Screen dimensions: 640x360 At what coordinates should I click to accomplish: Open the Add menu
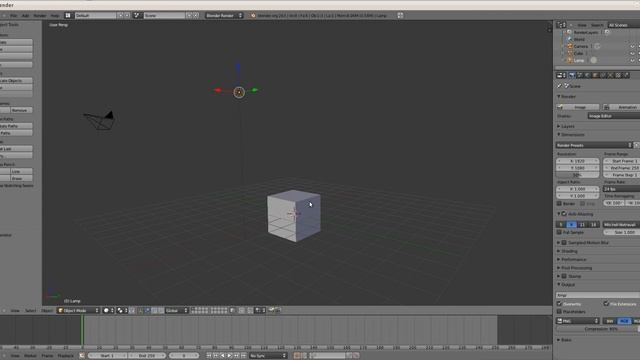pyautogui.click(x=25, y=16)
